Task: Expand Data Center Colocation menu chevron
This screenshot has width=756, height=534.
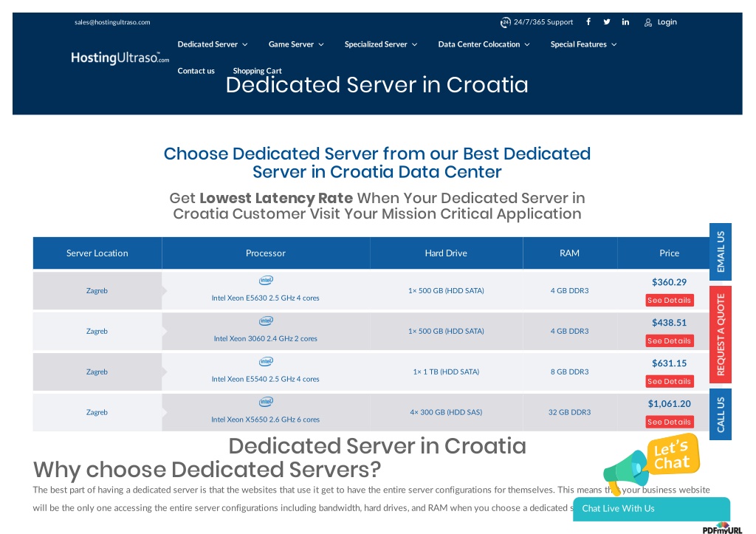Action: pyautogui.click(x=527, y=44)
